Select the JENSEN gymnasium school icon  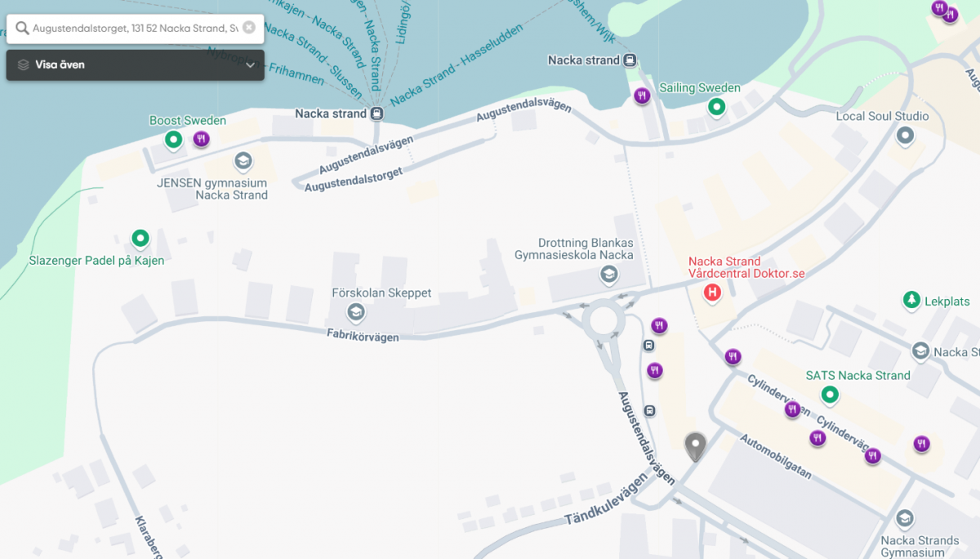click(x=243, y=160)
